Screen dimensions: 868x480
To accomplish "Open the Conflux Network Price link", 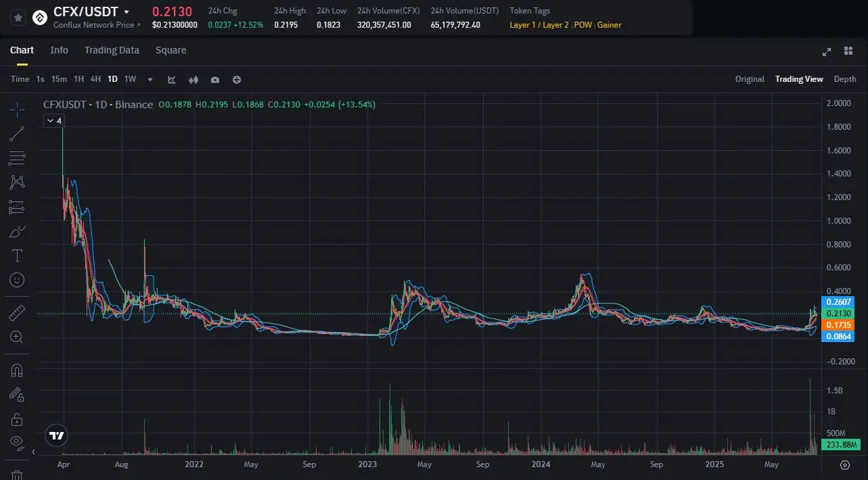I will 97,25.
